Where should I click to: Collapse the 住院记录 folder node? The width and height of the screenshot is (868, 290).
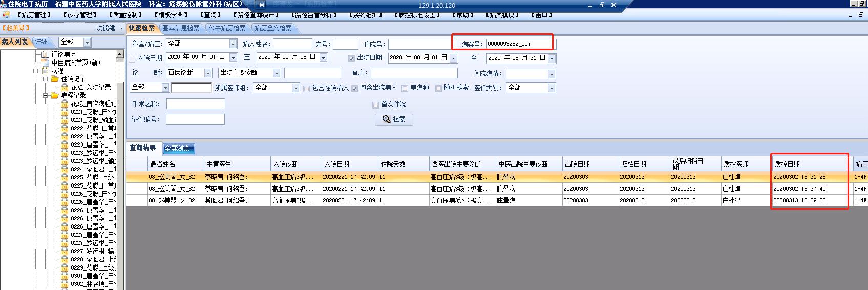[x=45, y=79]
